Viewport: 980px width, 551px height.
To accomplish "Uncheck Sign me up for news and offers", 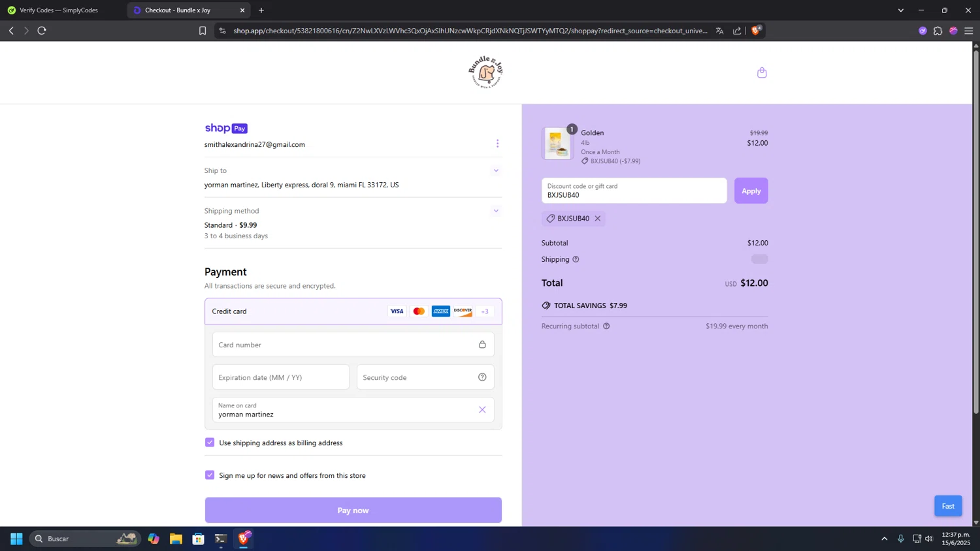I will 210,475.
